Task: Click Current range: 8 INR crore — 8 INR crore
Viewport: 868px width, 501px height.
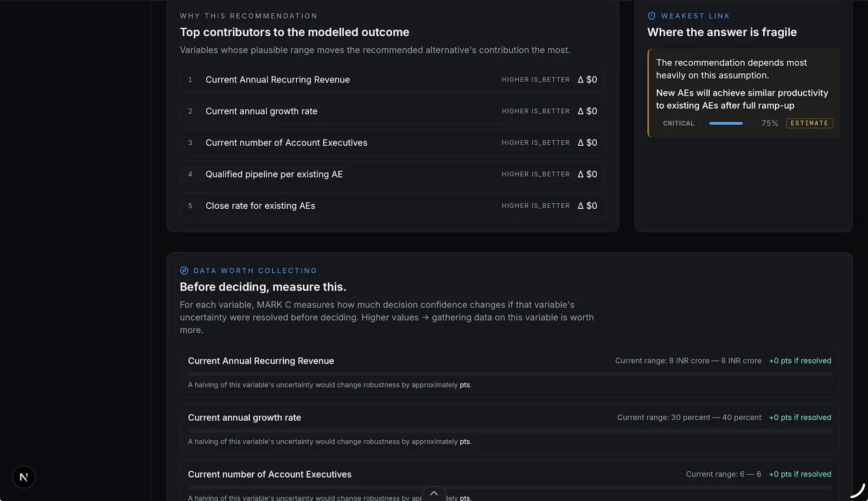Action: coord(688,361)
